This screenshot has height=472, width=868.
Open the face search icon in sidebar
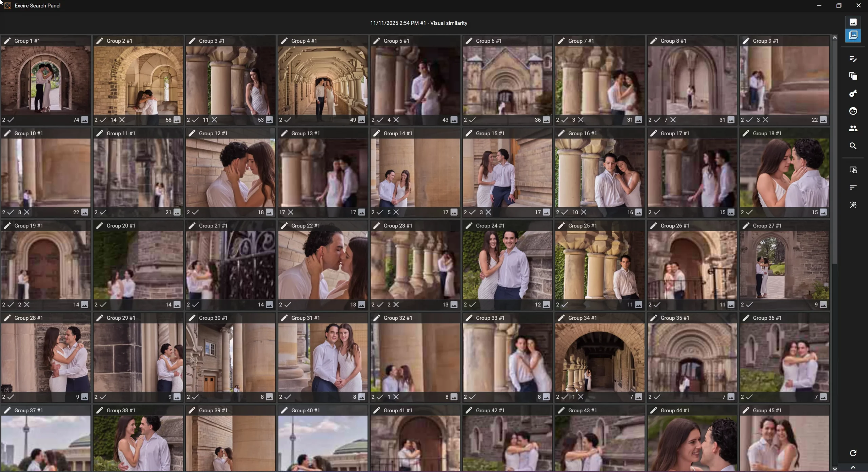853,111
